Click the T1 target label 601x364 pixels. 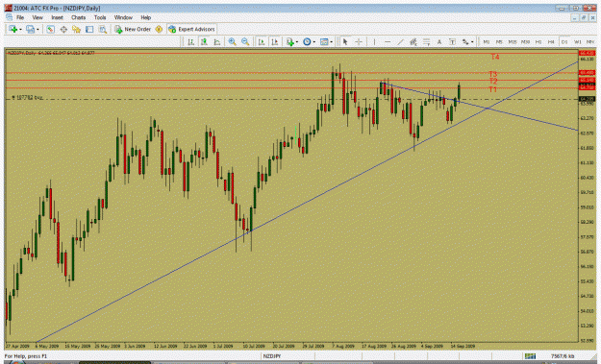[x=492, y=89]
